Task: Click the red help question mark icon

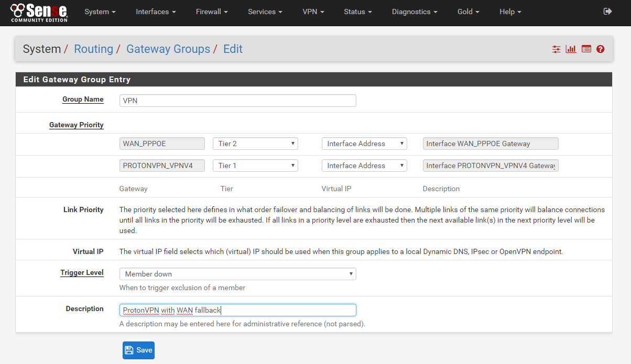Action: (601, 49)
